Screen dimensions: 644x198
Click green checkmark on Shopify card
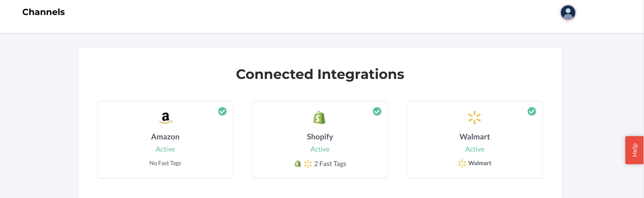click(x=377, y=111)
